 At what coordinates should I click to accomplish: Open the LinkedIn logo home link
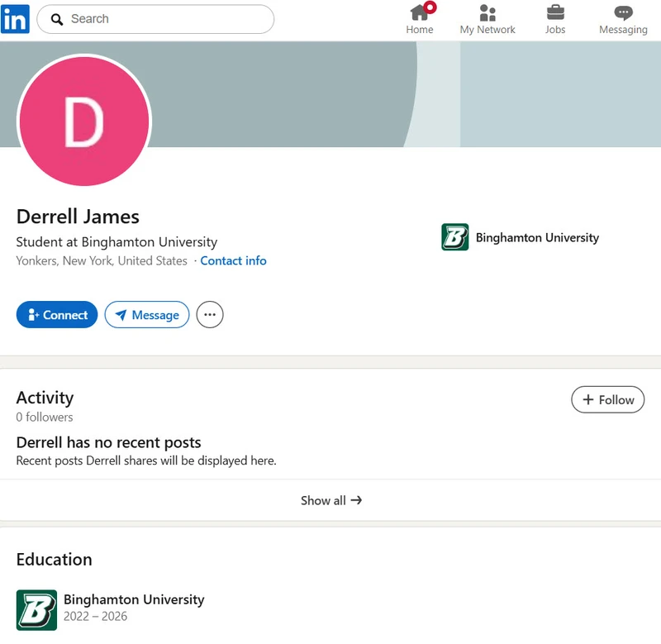[x=15, y=19]
